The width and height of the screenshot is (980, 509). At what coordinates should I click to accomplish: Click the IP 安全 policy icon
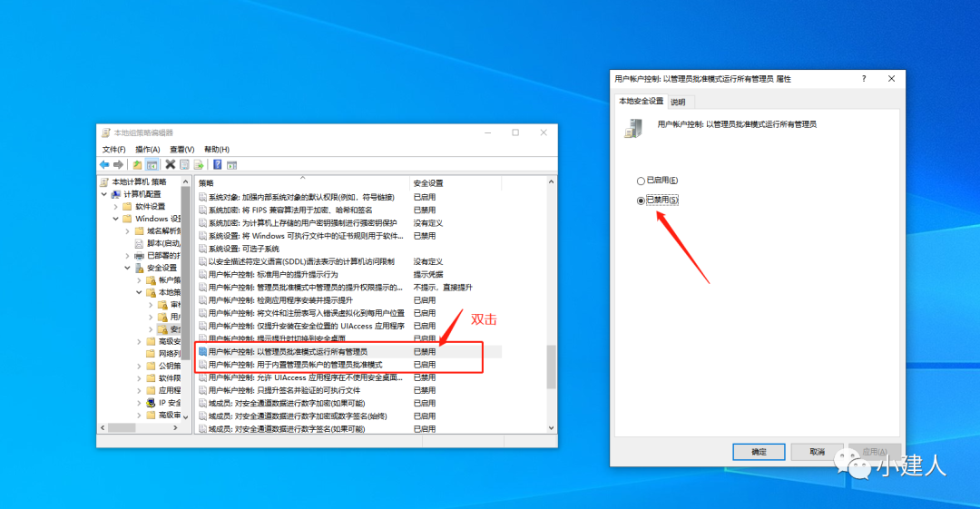(x=151, y=403)
